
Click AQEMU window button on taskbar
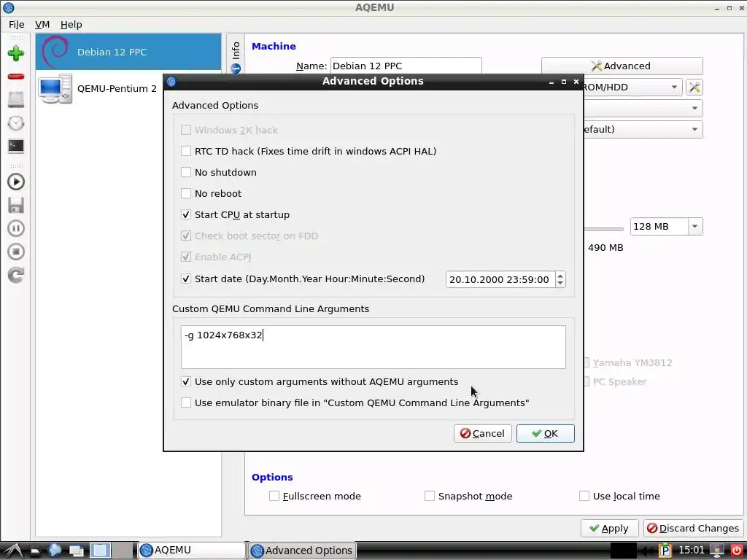(x=192, y=551)
